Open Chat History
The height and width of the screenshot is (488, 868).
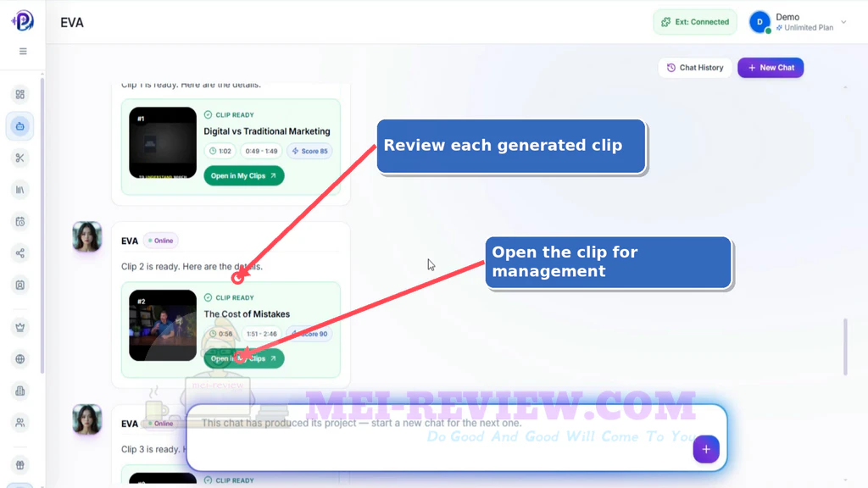pyautogui.click(x=695, y=68)
